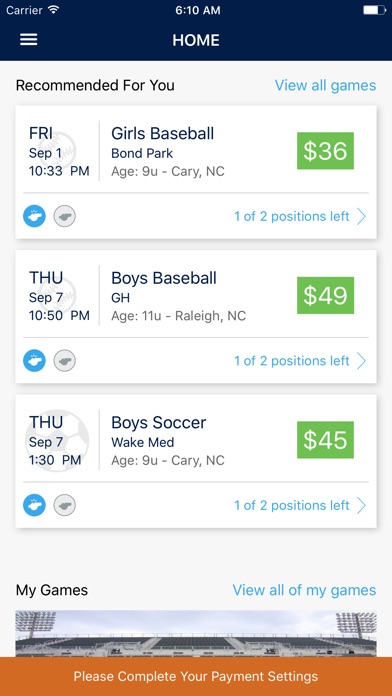Open View all games link
392x696 pixels.
[x=325, y=85]
